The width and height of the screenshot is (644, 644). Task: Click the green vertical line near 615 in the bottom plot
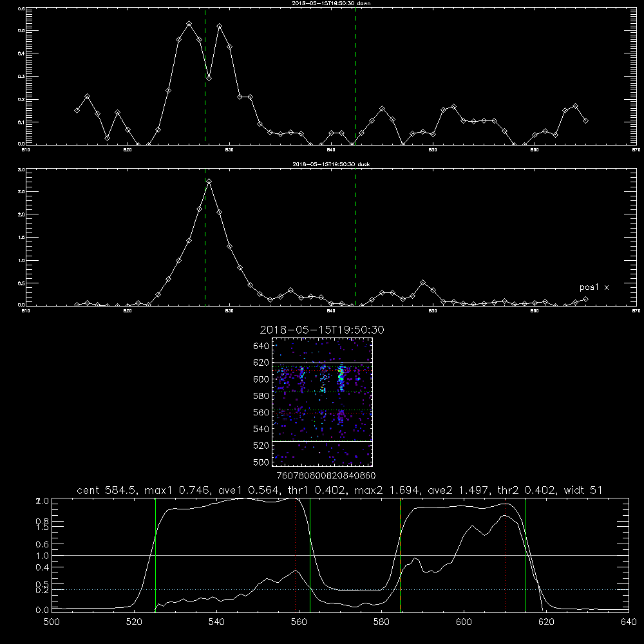click(526, 554)
